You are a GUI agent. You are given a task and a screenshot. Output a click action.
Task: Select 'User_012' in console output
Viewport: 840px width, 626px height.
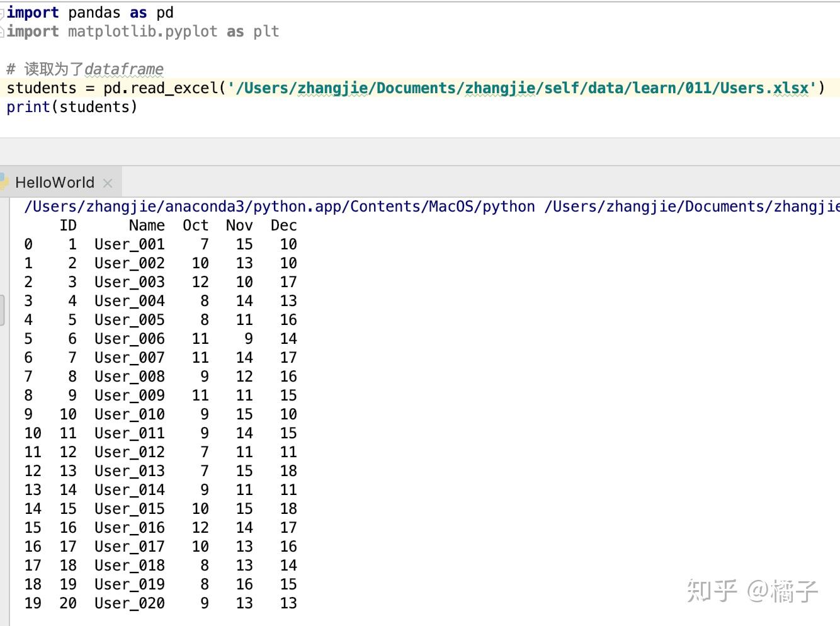point(130,452)
